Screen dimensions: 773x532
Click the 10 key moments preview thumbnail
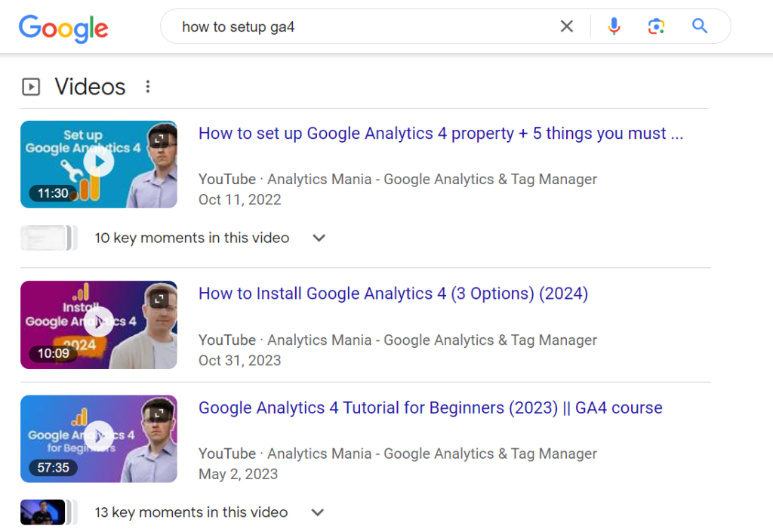[x=48, y=238]
